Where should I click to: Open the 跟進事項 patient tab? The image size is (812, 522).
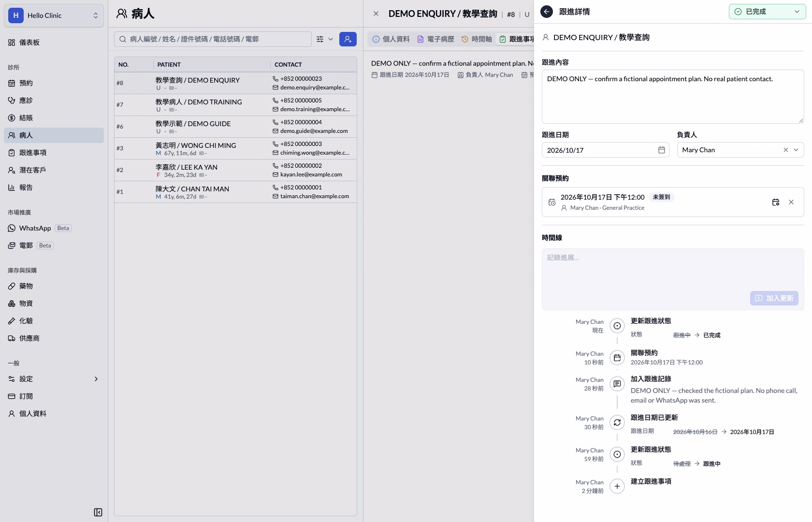516,39
